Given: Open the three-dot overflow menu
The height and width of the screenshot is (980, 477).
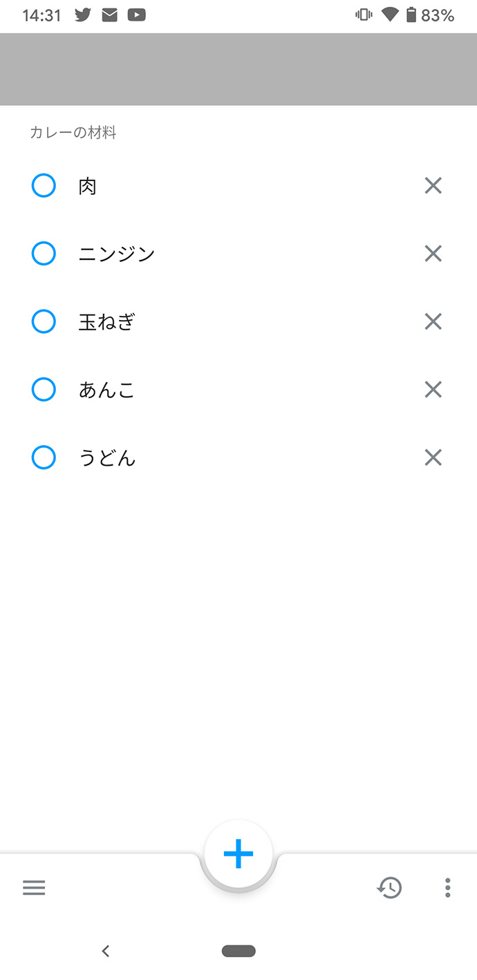Looking at the screenshot, I should click(448, 888).
